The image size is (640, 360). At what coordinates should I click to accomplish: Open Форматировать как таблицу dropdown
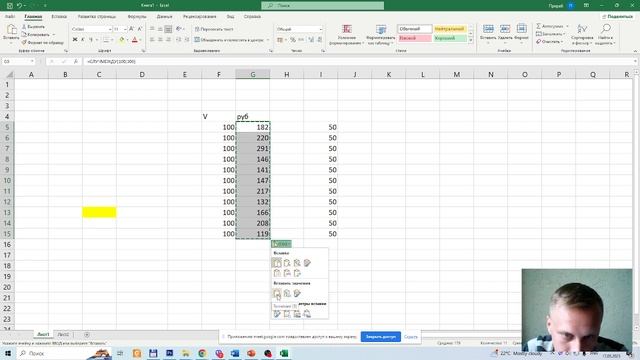(x=381, y=34)
